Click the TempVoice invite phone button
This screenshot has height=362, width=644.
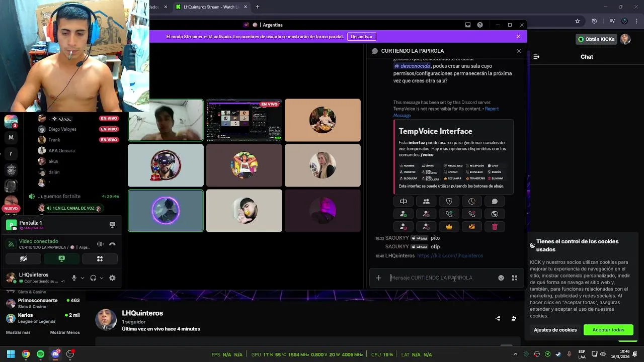[x=449, y=214]
